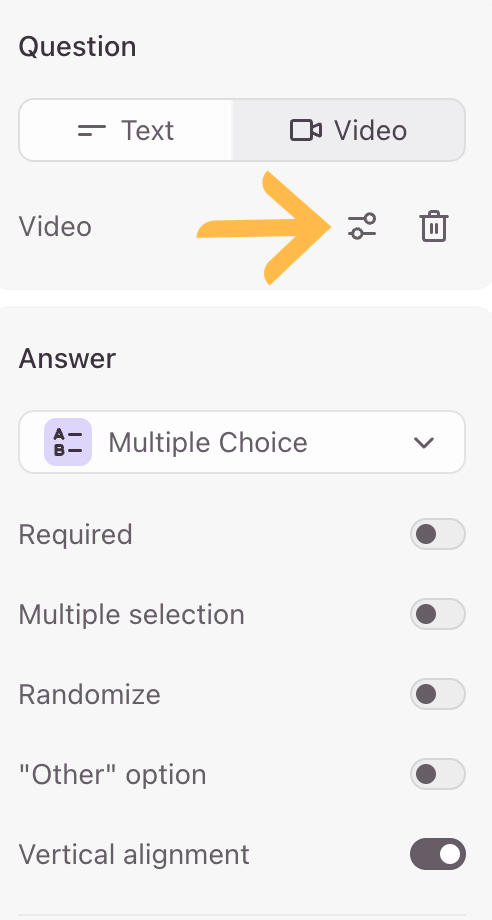Enable the Required toggle
492x920 pixels.
[x=437, y=534]
